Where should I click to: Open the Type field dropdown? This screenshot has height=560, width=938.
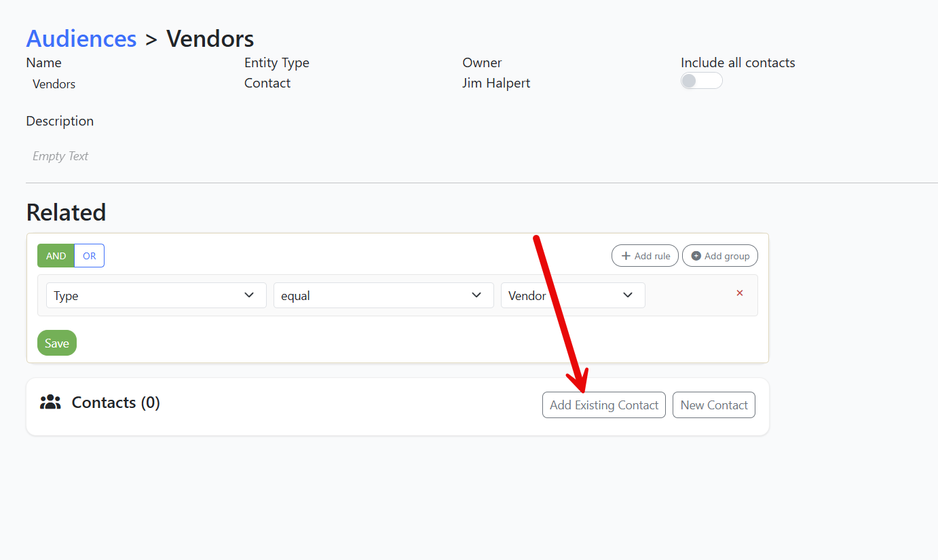pyautogui.click(x=156, y=295)
